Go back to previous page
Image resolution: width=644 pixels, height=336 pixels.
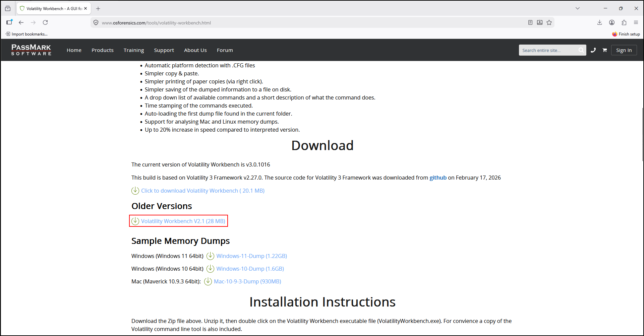(21, 22)
